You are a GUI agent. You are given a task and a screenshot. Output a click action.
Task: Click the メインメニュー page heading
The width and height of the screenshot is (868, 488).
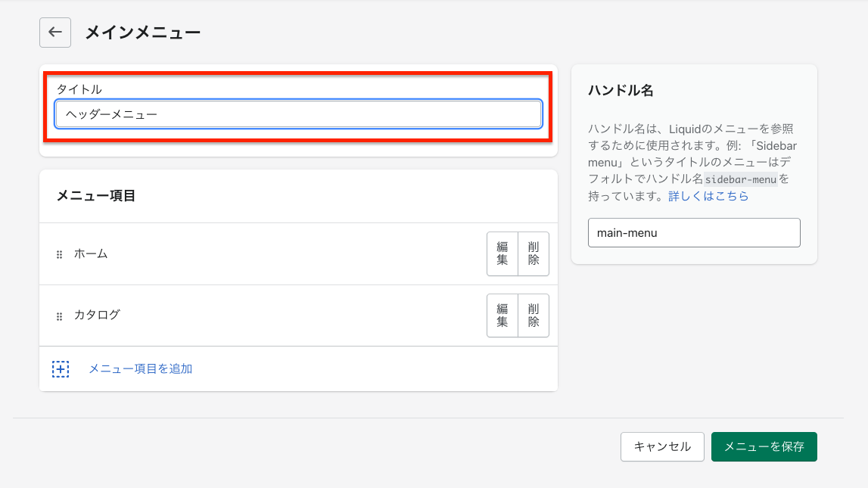(x=142, y=33)
